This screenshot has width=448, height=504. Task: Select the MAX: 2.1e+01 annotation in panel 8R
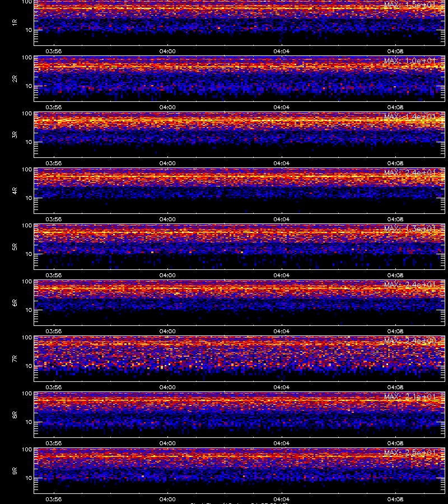click(x=410, y=396)
